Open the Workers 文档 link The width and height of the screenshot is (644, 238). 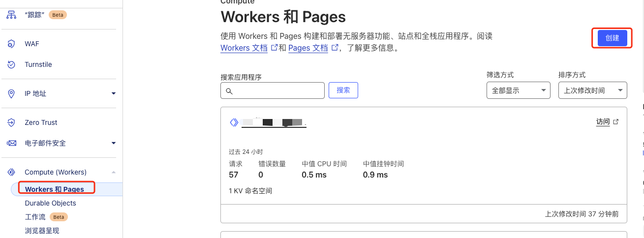tap(244, 48)
